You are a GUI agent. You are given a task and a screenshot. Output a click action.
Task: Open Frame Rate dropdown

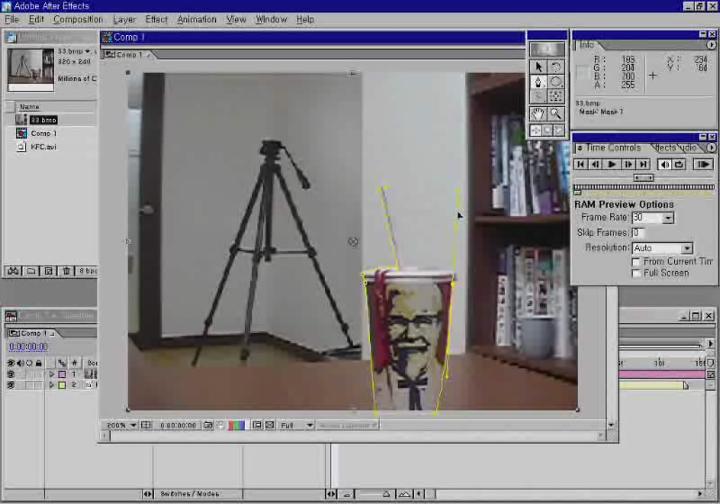[669, 218]
